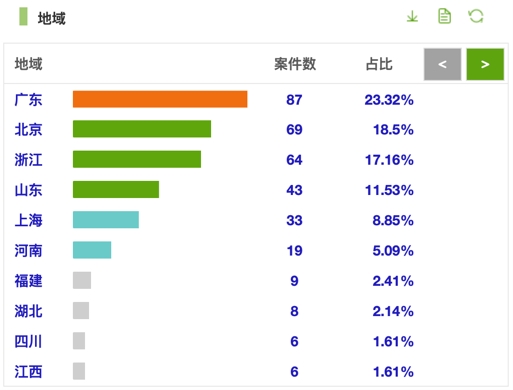The image size is (513, 390).
Task: Select the 广东 region link
Action: coord(28,100)
